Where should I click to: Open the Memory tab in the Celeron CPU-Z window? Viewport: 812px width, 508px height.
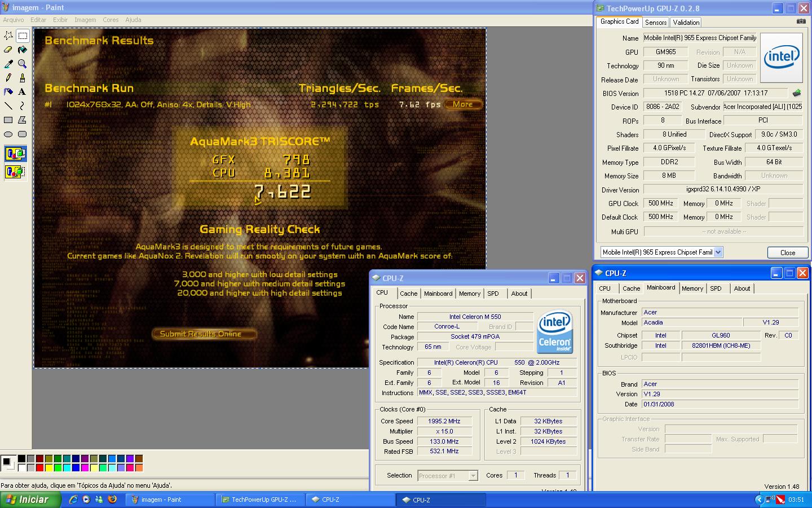(470, 294)
